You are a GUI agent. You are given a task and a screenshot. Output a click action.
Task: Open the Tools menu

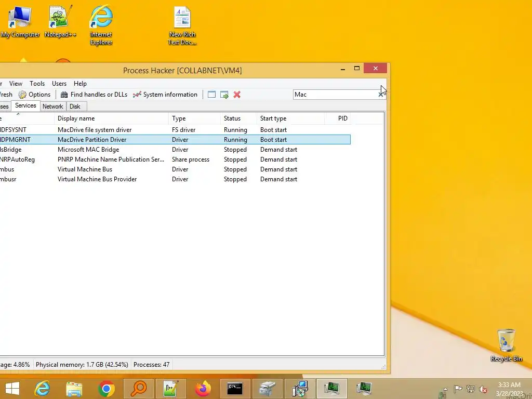click(37, 84)
